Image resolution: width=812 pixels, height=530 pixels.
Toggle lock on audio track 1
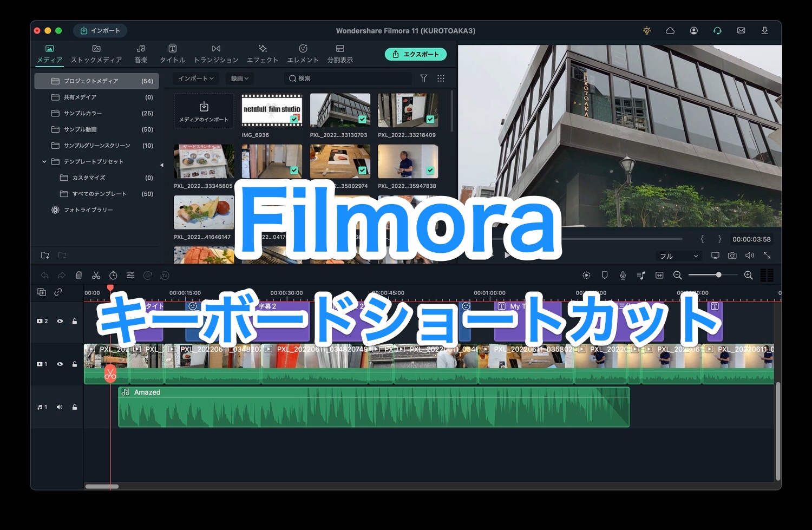[x=75, y=407]
